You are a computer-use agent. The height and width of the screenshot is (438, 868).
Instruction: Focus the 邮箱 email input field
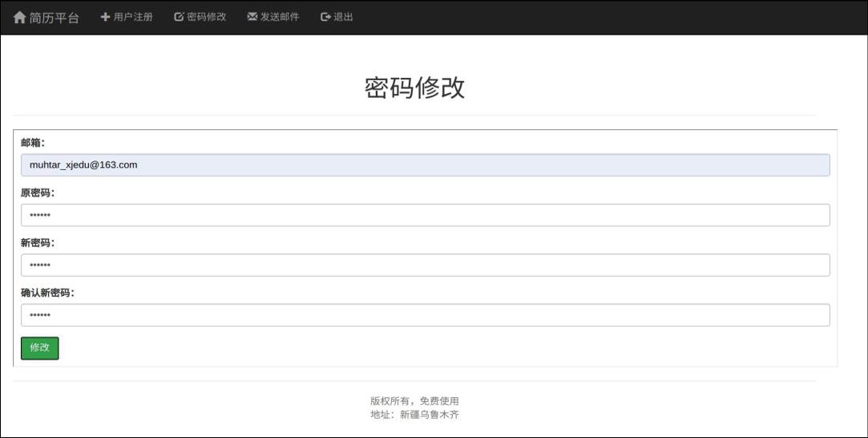click(x=425, y=165)
